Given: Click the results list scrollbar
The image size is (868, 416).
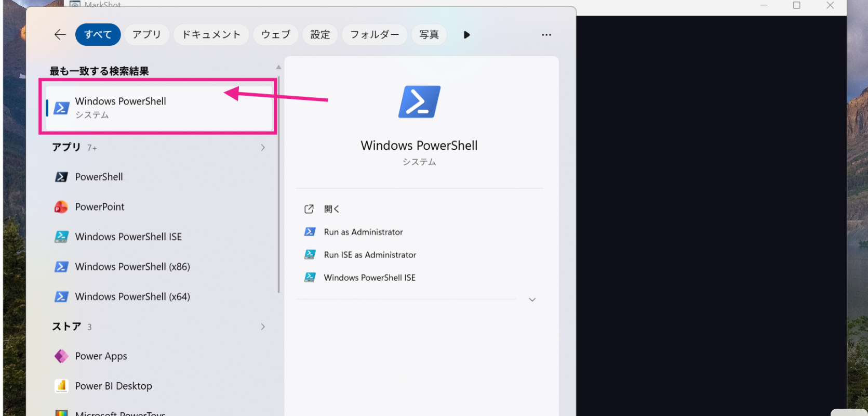Looking at the screenshot, I should click(x=278, y=185).
